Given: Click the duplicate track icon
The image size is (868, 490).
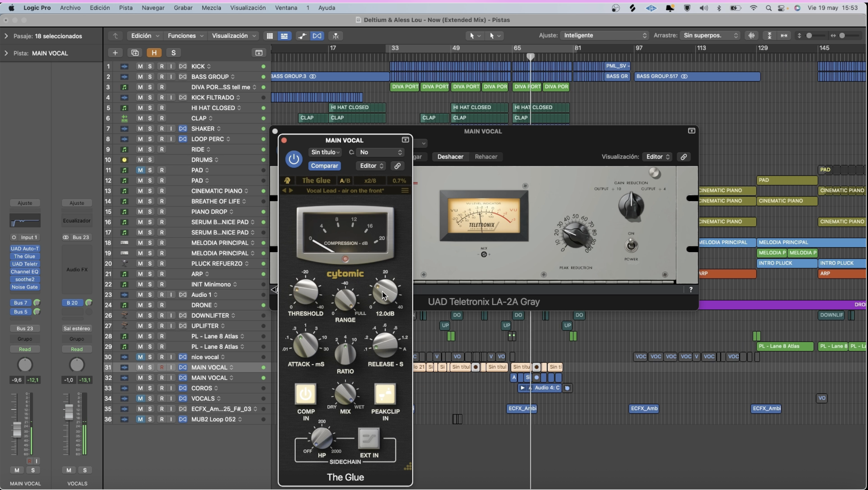Looking at the screenshot, I should [135, 53].
